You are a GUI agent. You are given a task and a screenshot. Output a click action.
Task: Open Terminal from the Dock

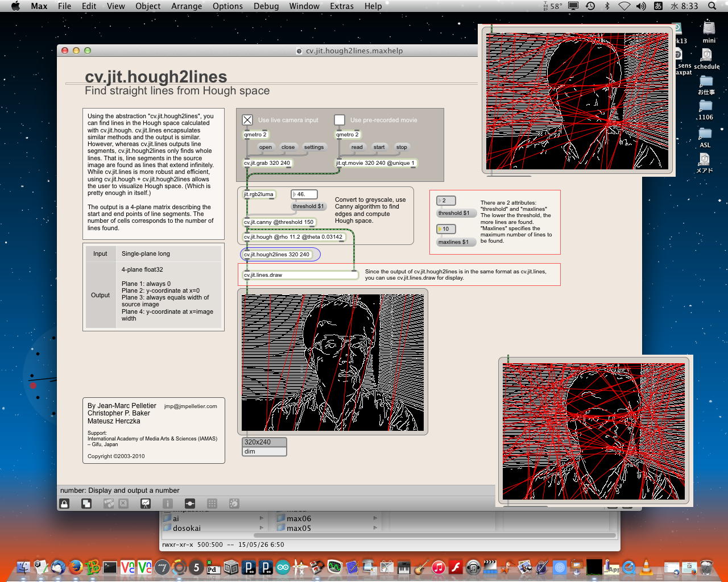coord(110,567)
